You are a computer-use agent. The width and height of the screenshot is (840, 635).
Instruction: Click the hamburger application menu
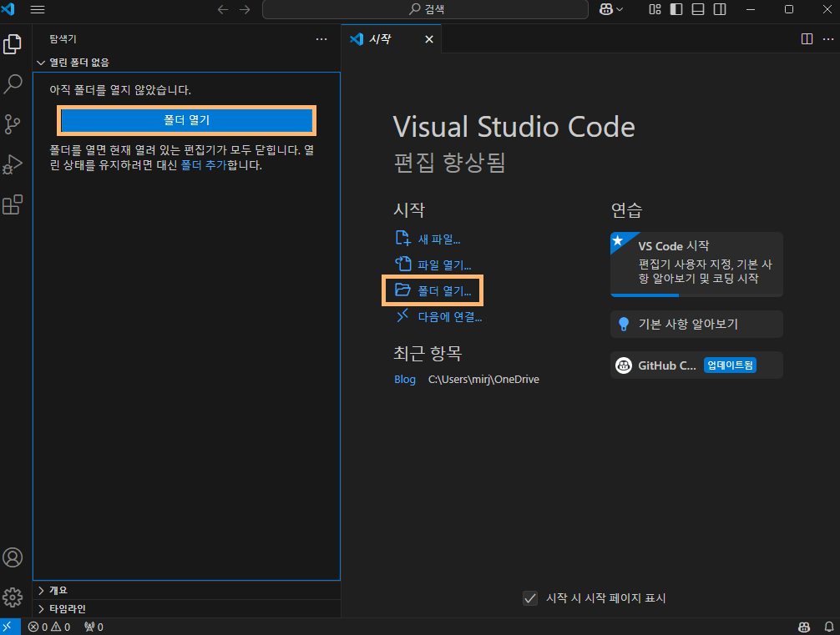(38, 10)
